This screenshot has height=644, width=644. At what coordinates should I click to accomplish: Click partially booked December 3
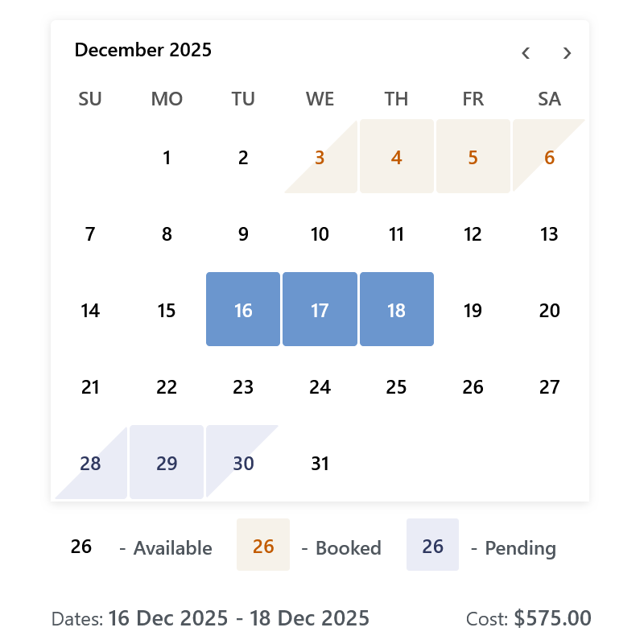[x=320, y=156]
